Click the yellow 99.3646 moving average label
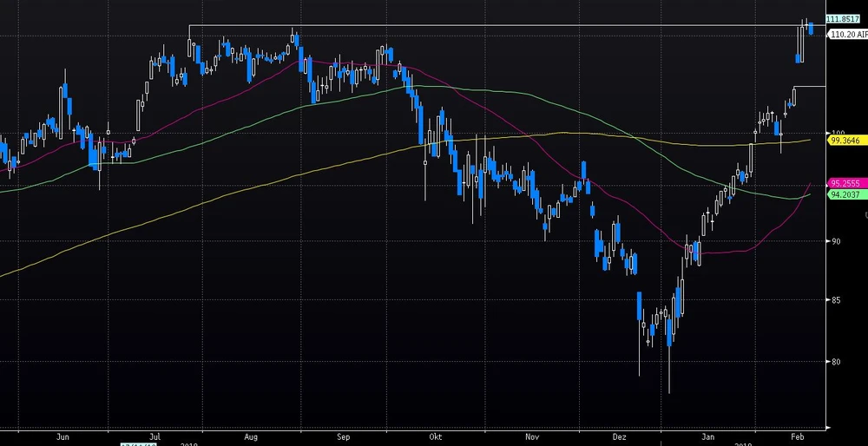The width and height of the screenshot is (868, 446). [845, 140]
